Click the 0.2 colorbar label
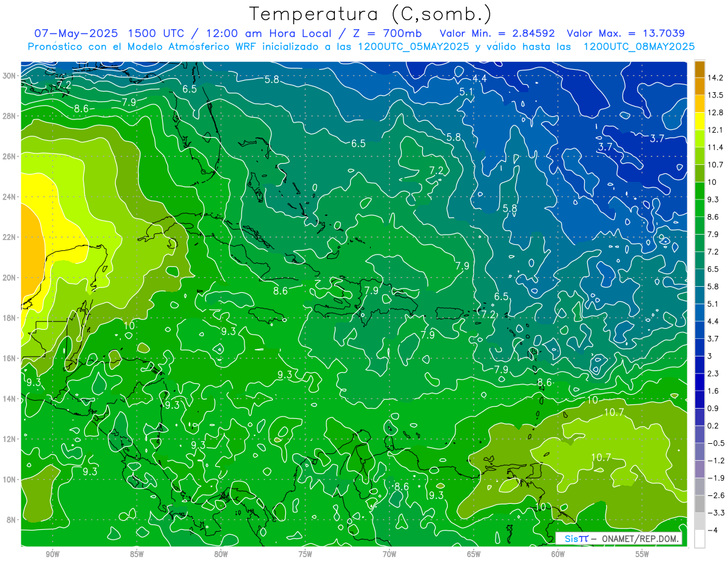Image resolution: width=728 pixels, height=562 pixels. click(x=714, y=426)
